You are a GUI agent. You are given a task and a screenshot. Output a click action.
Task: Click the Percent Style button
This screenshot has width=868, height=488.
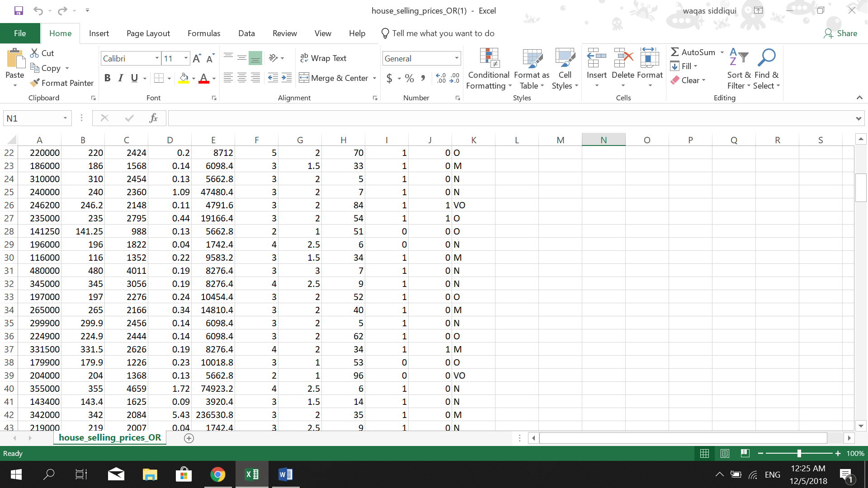(x=409, y=78)
